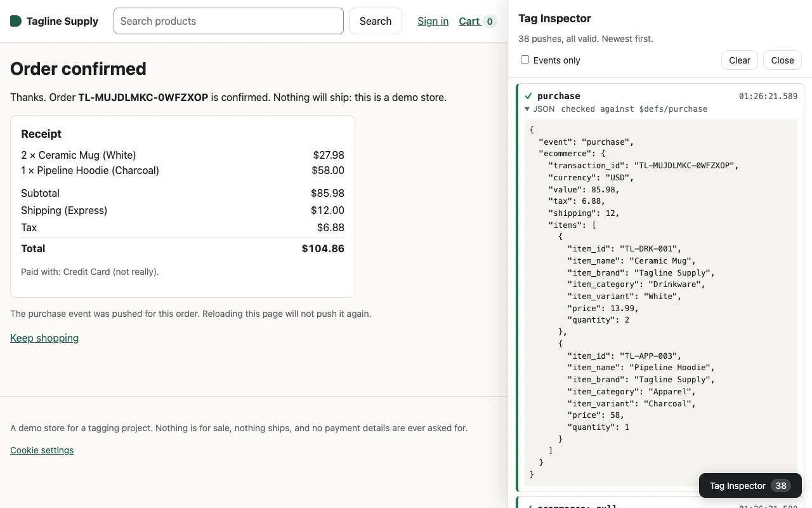Click the "value": 85.98 JSON line
The width and height of the screenshot is (812, 508).
(x=584, y=189)
